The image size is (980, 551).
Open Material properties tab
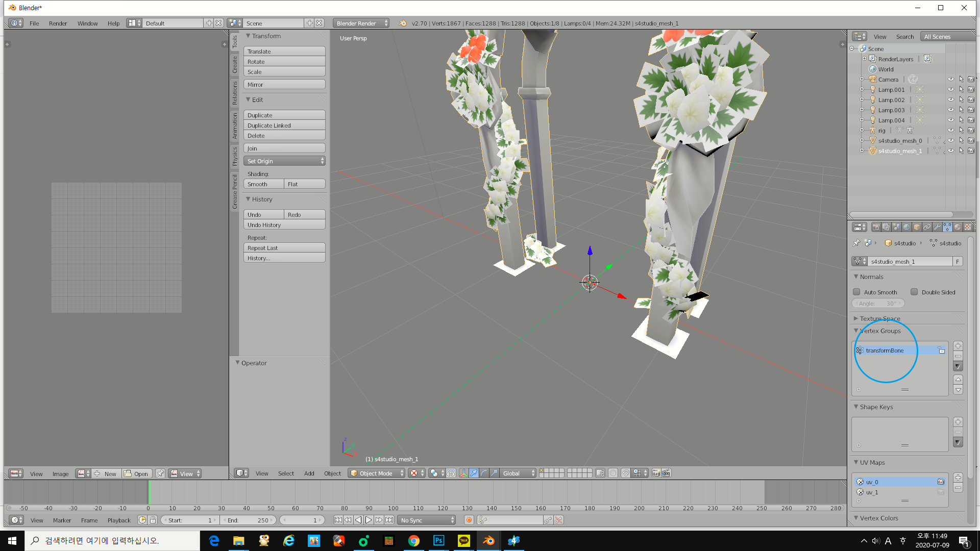point(958,227)
